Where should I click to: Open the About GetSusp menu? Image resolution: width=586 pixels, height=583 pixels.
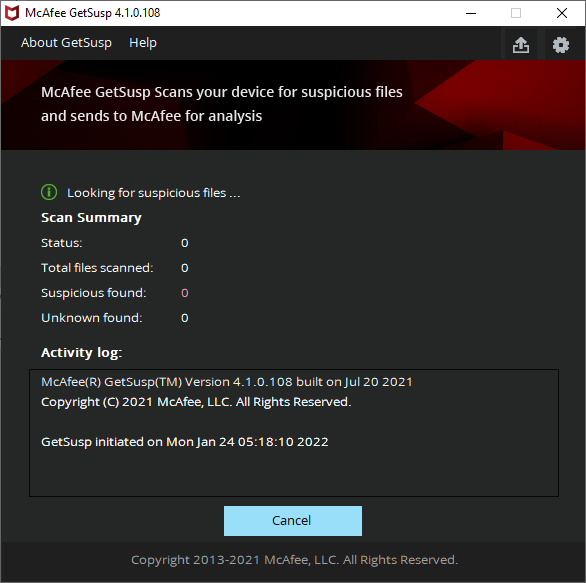click(66, 43)
